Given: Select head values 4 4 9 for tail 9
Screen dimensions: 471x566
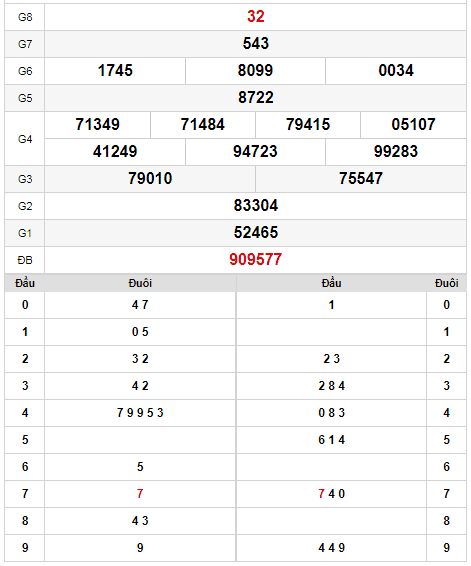Looking at the screenshot, I should coord(331,548).
